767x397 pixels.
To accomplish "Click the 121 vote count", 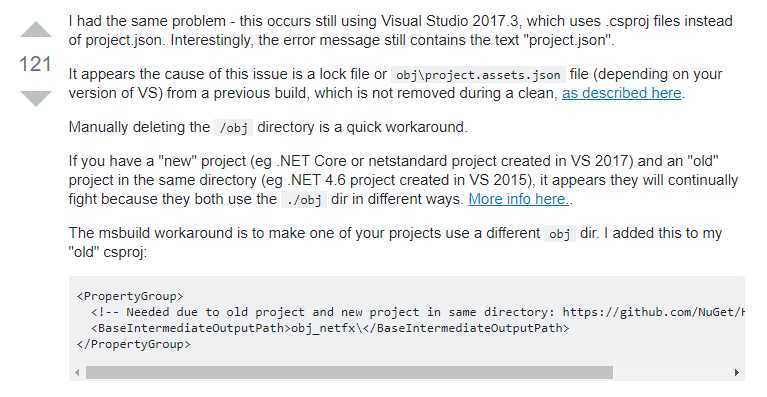I will pyautogui.click(x=35, y=64).
